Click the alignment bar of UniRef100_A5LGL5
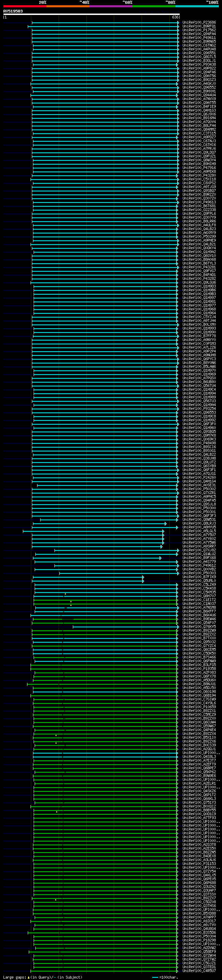Image resolution: width=222 pixels, height=980 pixels. pyautogui.click(x=93, y=532)
